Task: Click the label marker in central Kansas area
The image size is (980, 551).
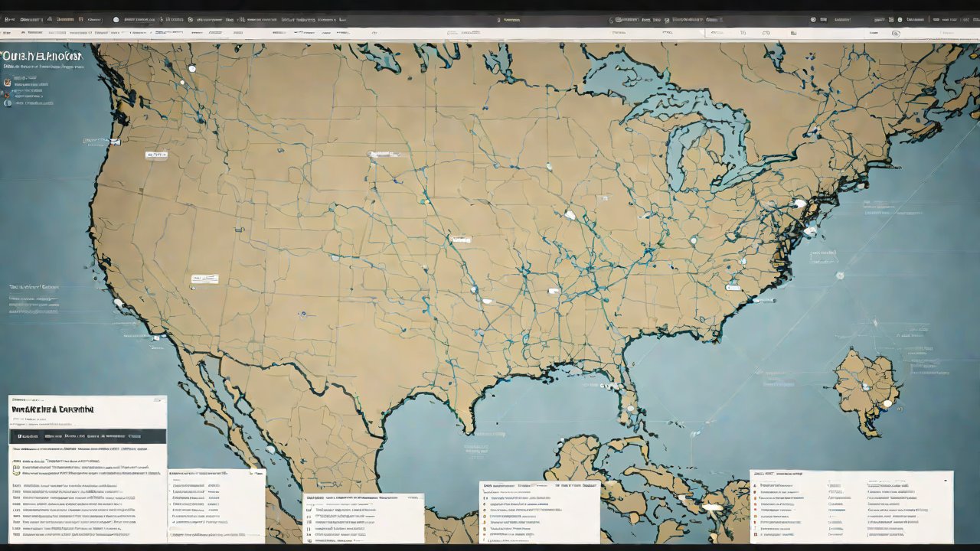Action: point(460,240)
